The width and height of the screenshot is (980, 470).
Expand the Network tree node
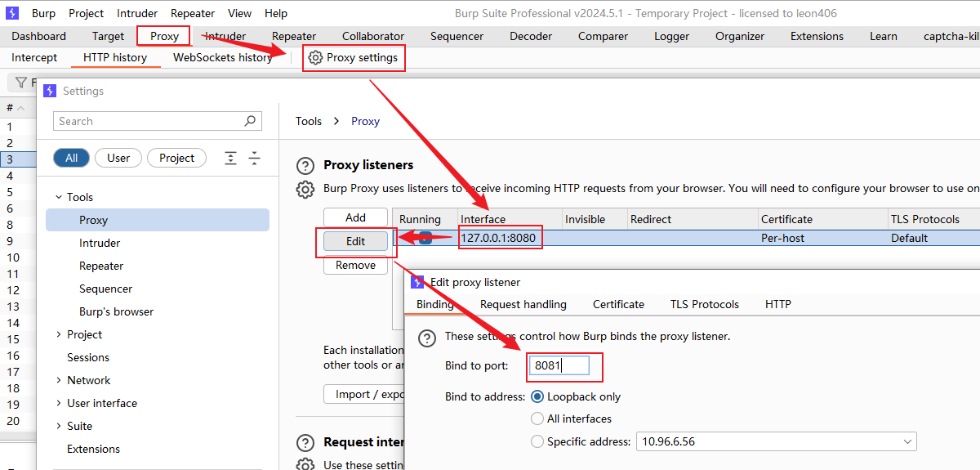click(x=59, y=380)
